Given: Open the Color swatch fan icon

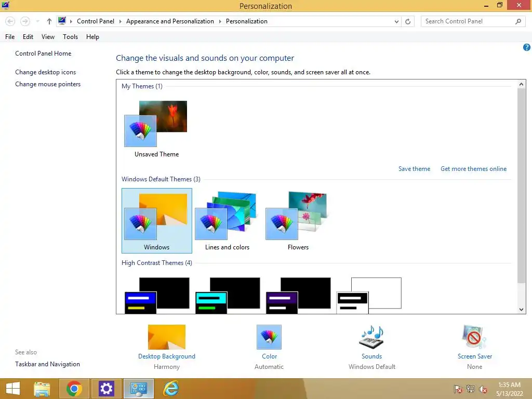Looking at the screenshot, I should tap(269, 337).
